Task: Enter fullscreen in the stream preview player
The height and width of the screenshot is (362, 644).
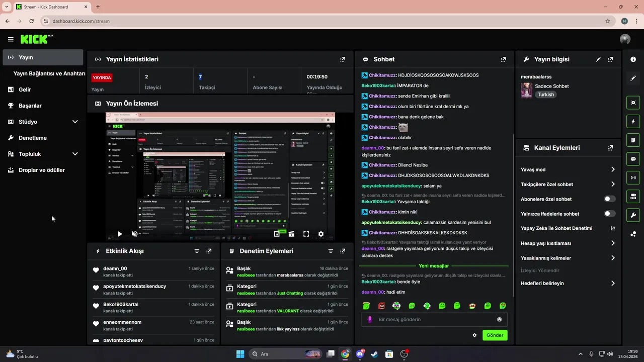Action: (306, 234)
